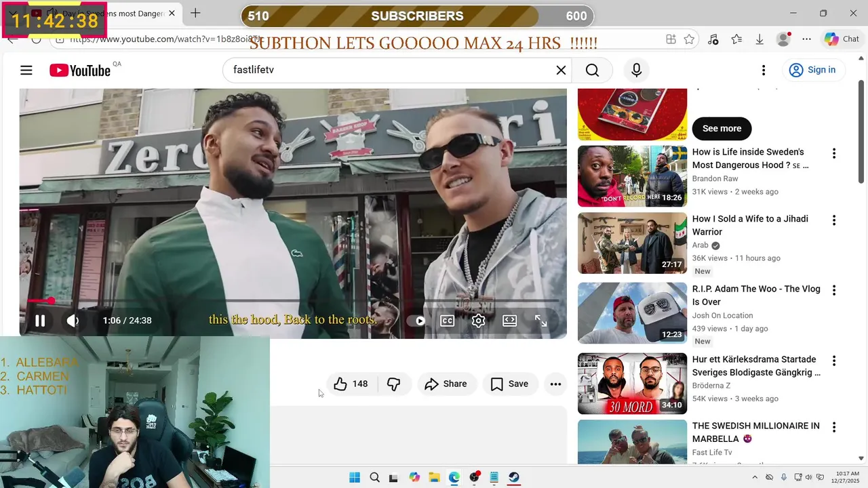The width and height of the screenshot is (868, 488).
Task: Open File Explorer from taskbar
Action: click(x=434, y=477)
